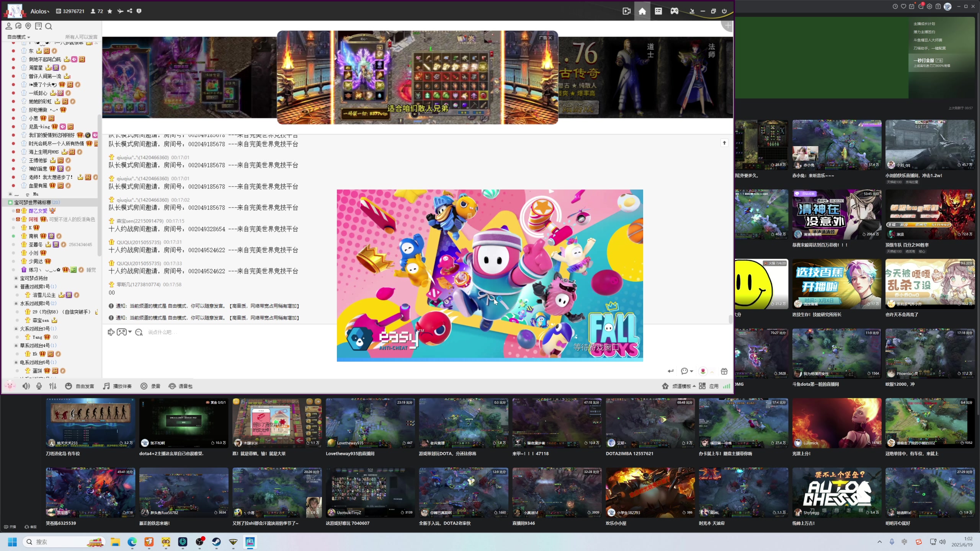The height and width of the screenshot is (551, 980).
Task: Click the airplane tickle icon in chat input
Action: 111,332
